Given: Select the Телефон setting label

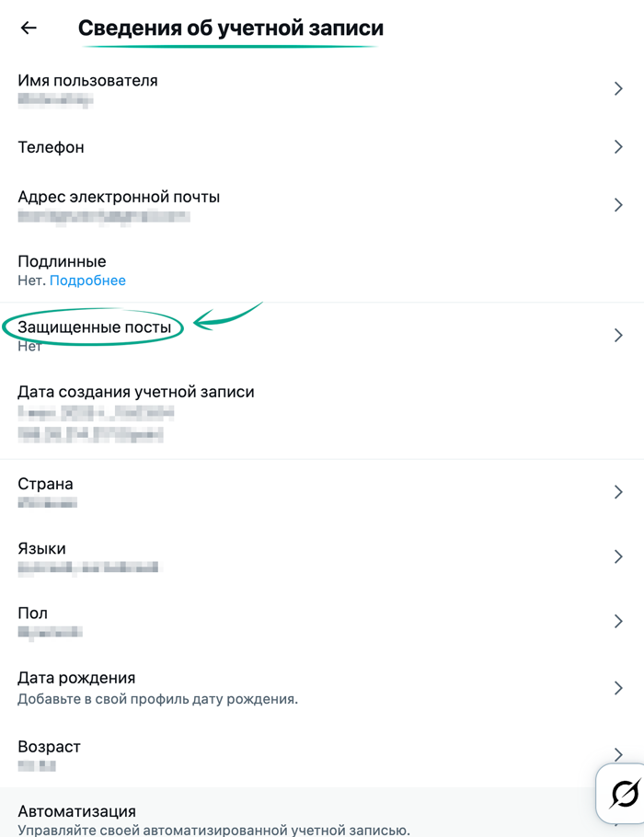Looking at the screenshot, I should tap(51, 147).
